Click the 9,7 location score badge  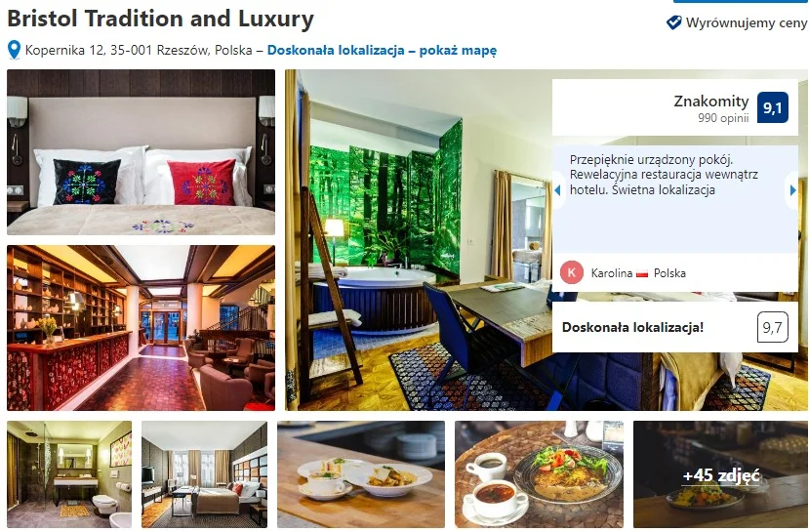click(x=772, y=327)
